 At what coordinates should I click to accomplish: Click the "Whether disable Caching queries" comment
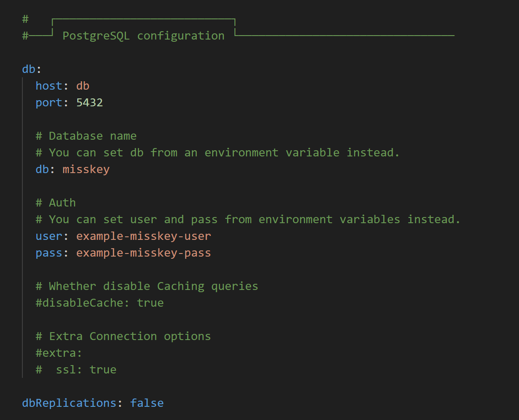(x=147, y=286)
